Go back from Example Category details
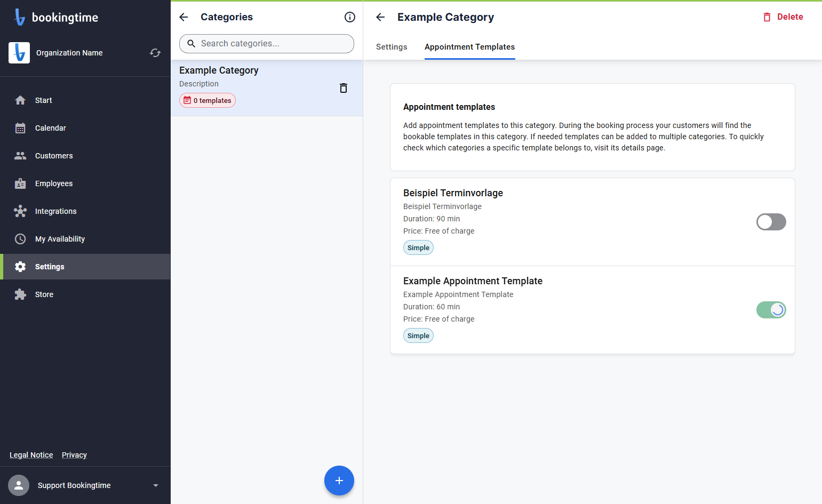The image size is (822, 504). coord(380,17)
